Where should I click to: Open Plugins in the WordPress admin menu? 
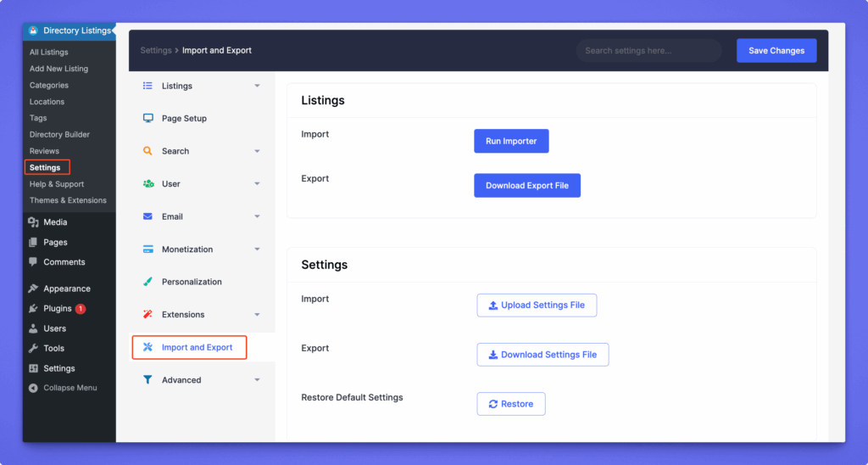coord(57,309)
